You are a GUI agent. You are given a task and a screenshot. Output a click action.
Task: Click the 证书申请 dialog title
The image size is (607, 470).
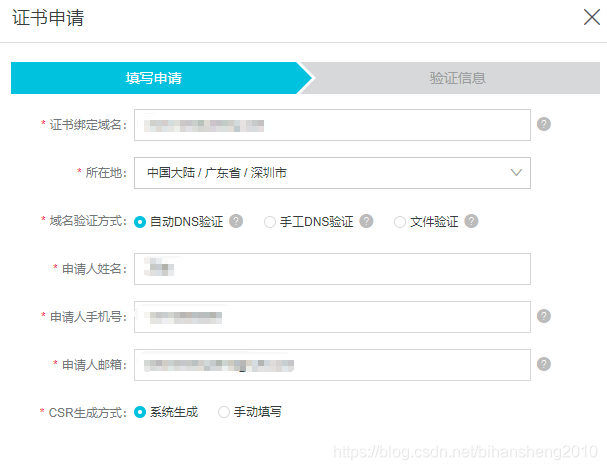48,18
